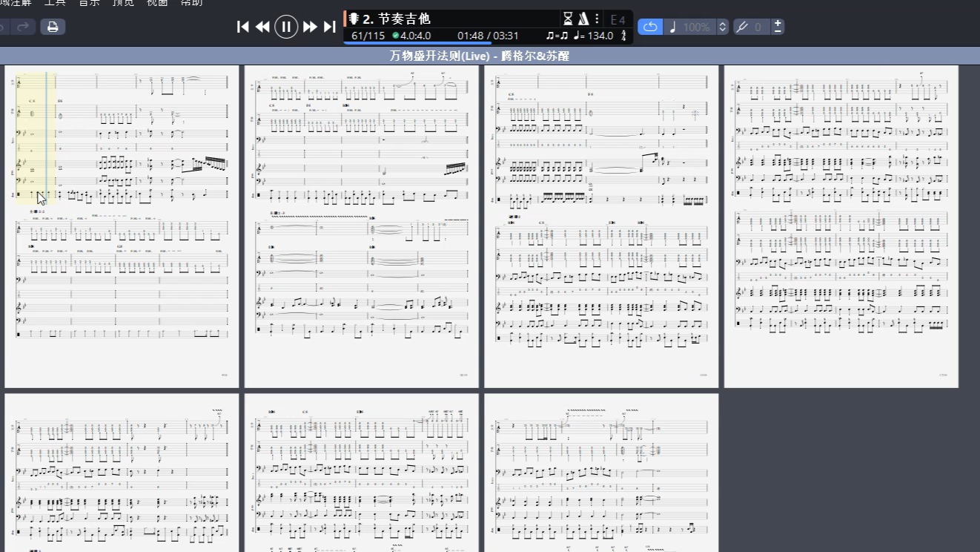Toggle the hourglass count-in
The height and width of the screenshot is (552, 980).
(x=568, y=19)
